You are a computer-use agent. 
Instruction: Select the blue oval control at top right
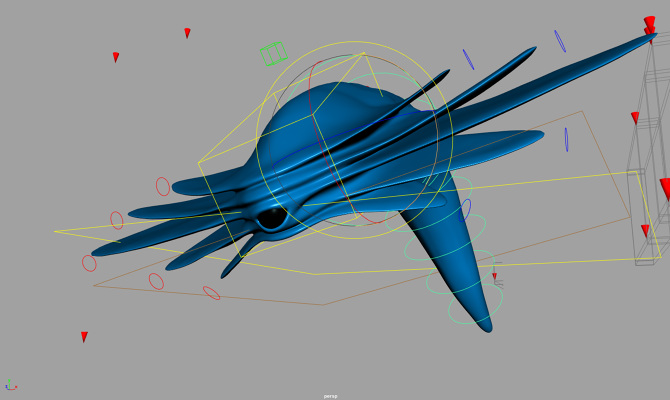coord(560,40)
